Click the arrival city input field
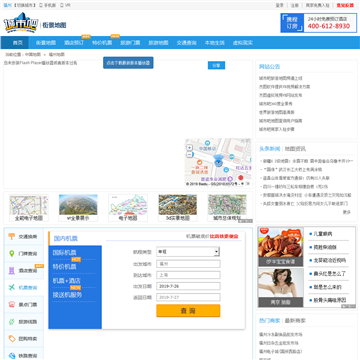The width and height of the screenshot is (360, 360). [188, 275]
